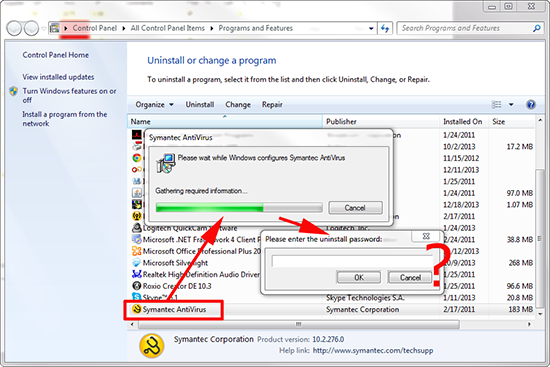Click the uninstall password input field
Image resolution: width=550 pixels, height=367 pixels.
coord(352,261)
